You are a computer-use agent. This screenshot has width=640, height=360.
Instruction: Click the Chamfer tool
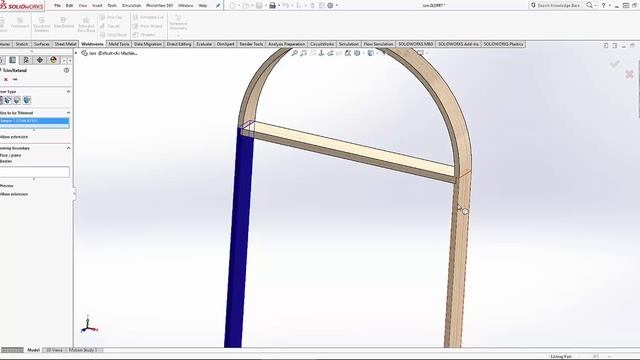coord(144,35)
